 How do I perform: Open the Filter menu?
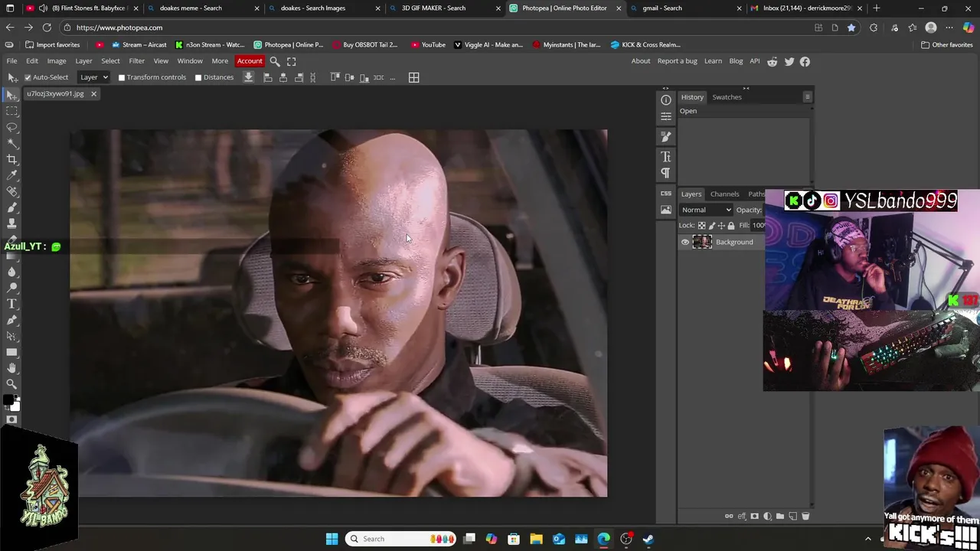[137, 61]
